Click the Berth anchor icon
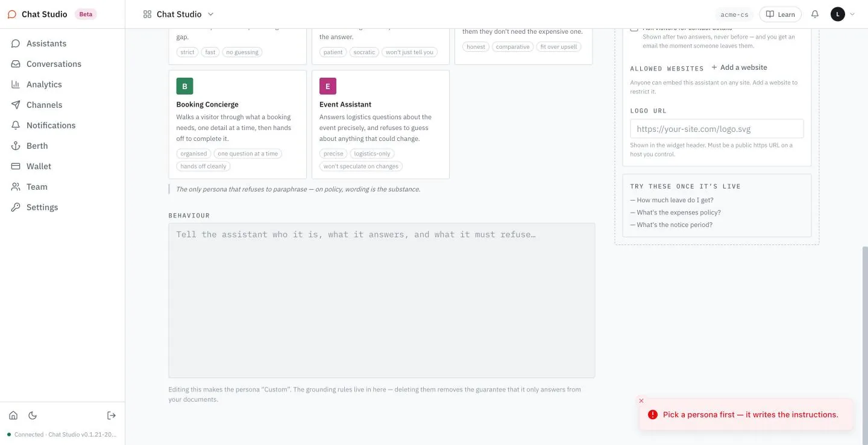The height and width of the screenshot is (445, 868). pyautogui.click(x=16, y=146)
